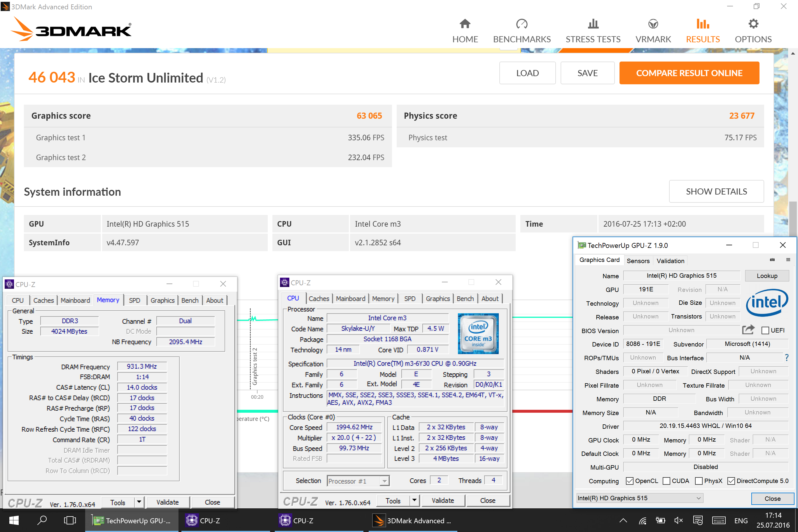This screenshot has width=798, height=532.
Task: Toggle DirectCompute 5.0 checkbox
Action: click(731, 481)
